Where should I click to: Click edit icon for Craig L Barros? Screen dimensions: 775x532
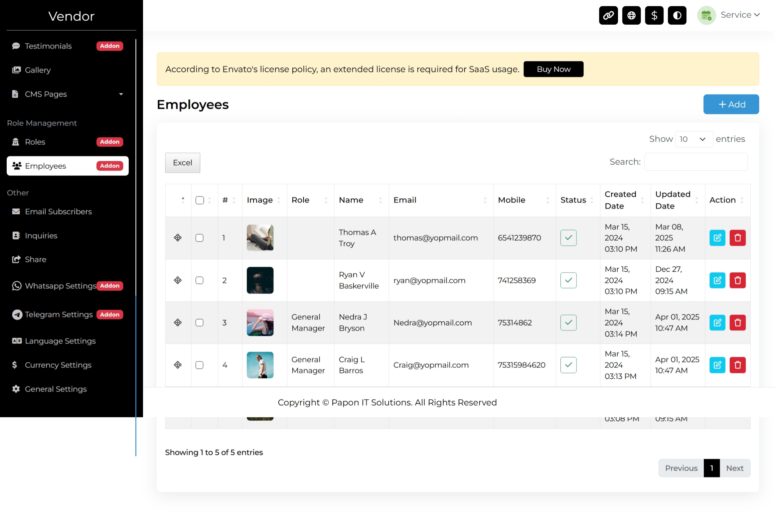click(717, 365)
